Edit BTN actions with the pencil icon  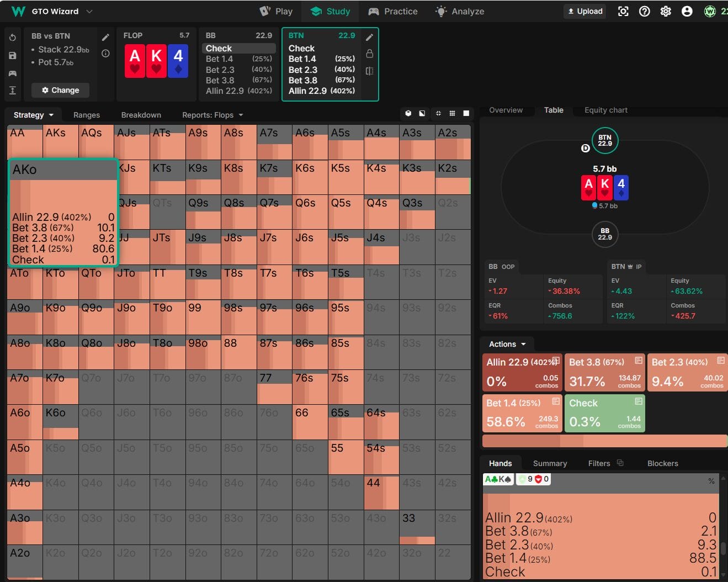click(369, 37)
